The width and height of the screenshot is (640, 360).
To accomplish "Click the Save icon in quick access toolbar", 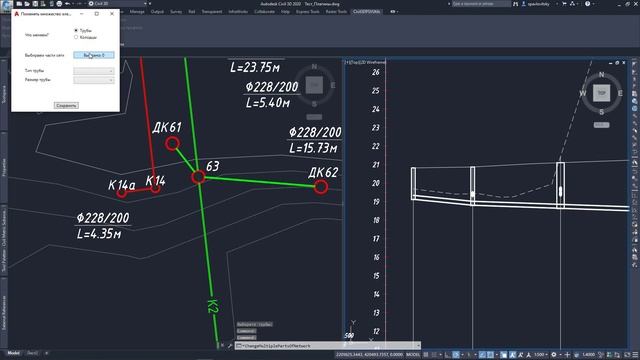I will (35, 4).
